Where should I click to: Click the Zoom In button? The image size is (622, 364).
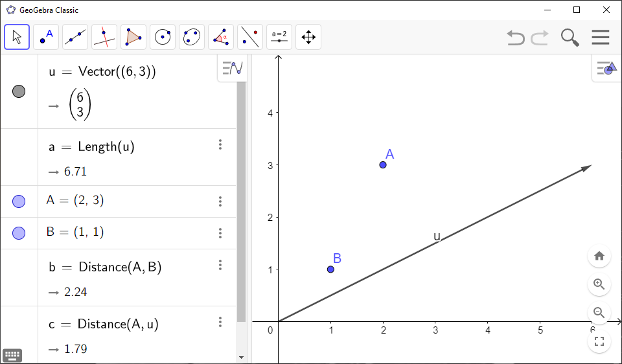pyautogui.click(x=599, y=284)
